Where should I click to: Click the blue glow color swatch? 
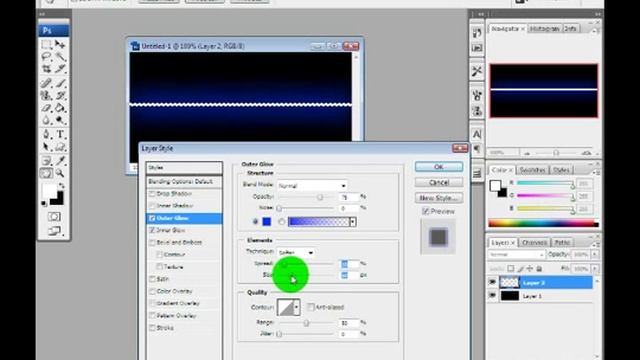tap(267, 222)
